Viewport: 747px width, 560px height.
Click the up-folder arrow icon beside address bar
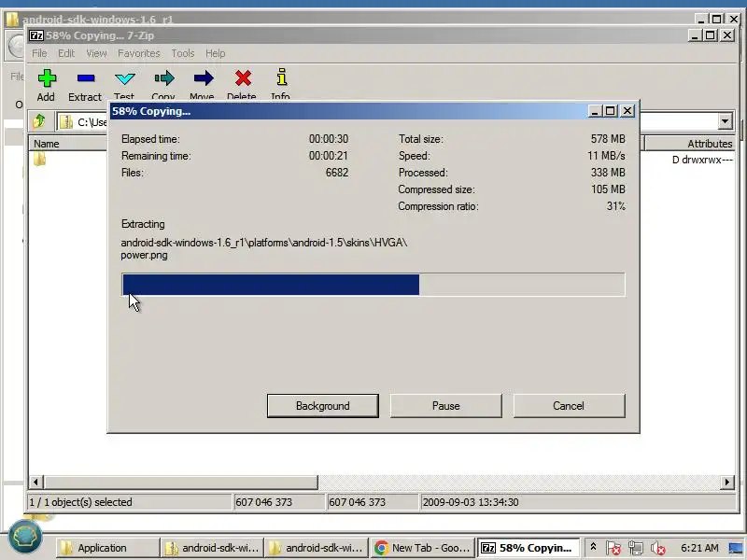point(39,121)
